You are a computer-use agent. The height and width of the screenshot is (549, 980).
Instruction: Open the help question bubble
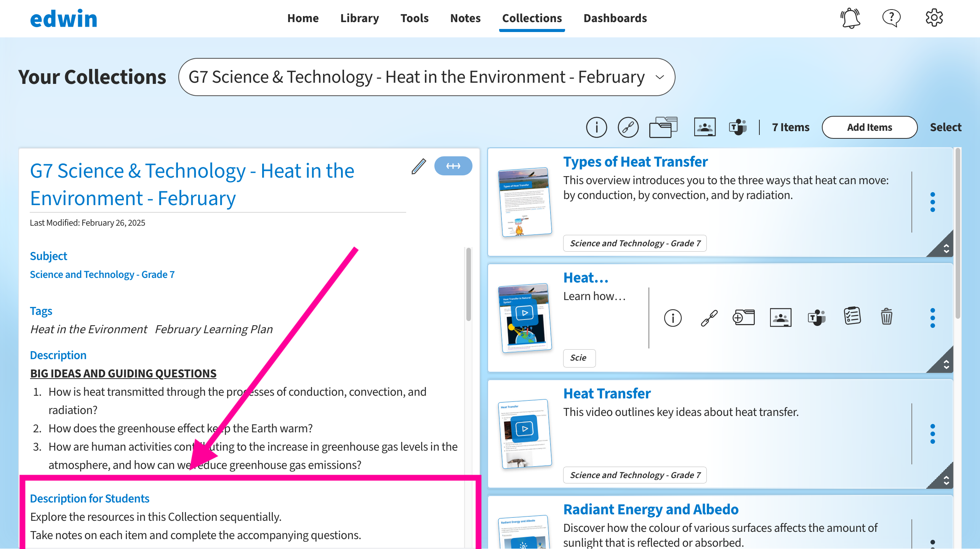(x=892, y=18)
